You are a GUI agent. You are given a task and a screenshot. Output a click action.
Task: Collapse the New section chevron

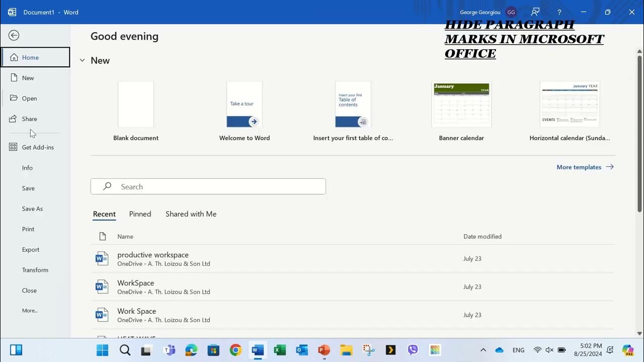click(82, 60)
